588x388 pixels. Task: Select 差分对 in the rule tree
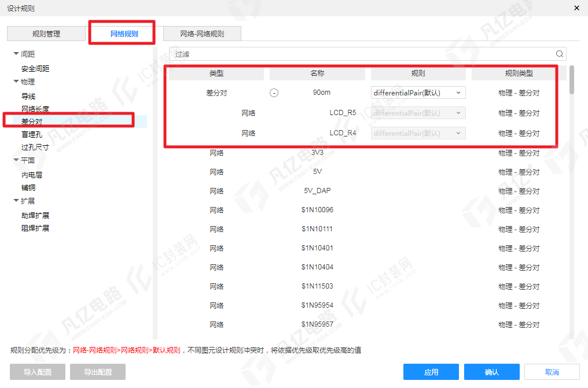tap(32, 121)
